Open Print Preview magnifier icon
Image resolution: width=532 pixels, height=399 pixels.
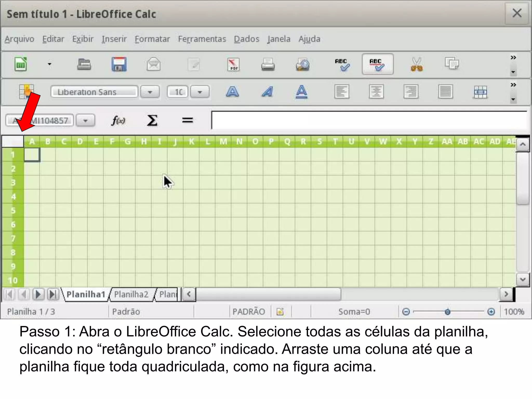click(x=303, y=64)
